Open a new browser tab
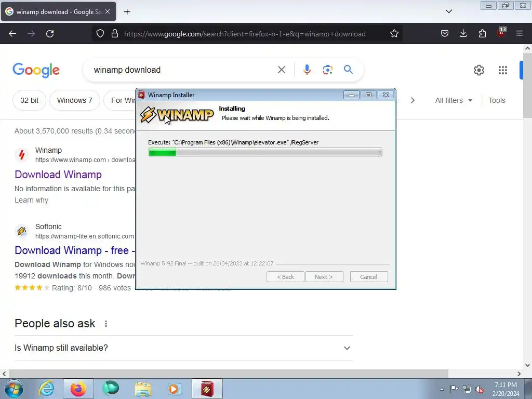Image resolution: width=532 pixels, height=399 pixels. coord(127,12)
